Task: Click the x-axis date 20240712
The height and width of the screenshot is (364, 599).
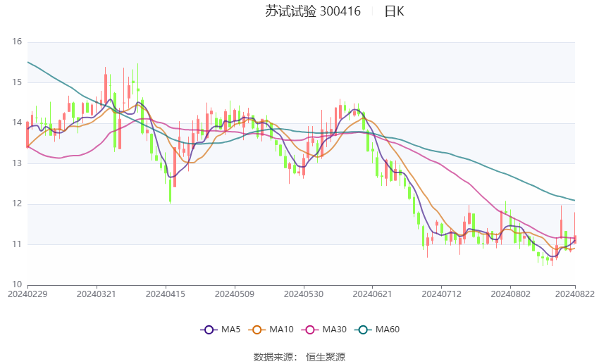Action: pos(442,294)
